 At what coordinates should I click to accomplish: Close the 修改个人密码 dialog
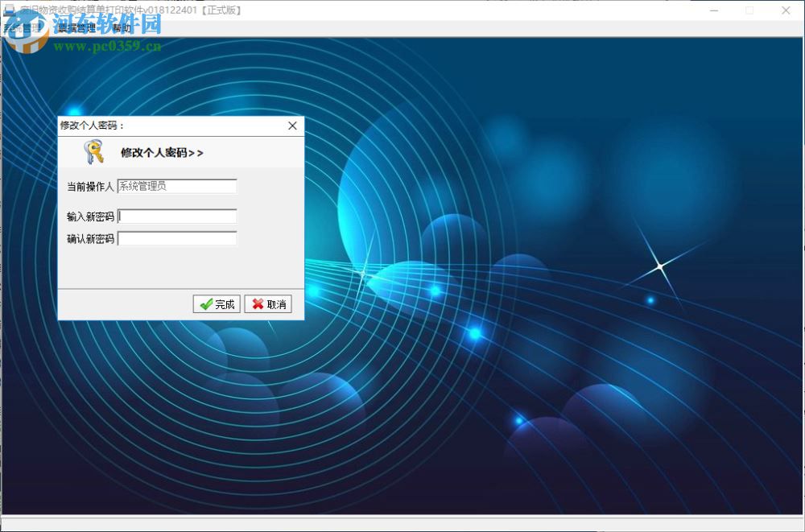pyautogui.click(x=292, y=126)
